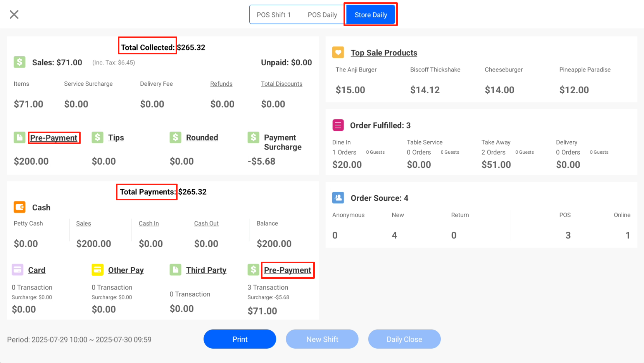Click the Period date range text
The width and height of the screenshot is (644, 363).
79,340
